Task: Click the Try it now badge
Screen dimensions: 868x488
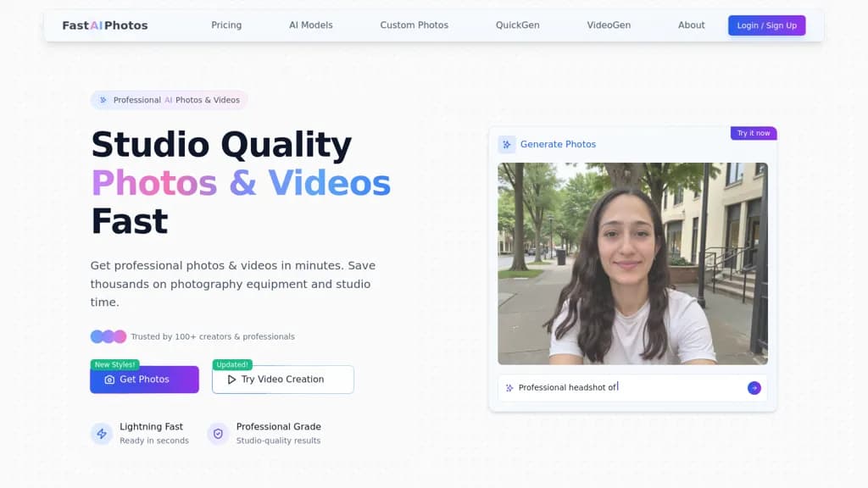Action: point(754,133)
